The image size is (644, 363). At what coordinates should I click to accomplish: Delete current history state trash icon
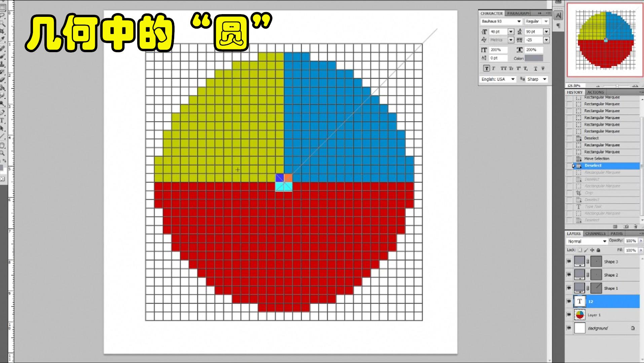(635, 227)
